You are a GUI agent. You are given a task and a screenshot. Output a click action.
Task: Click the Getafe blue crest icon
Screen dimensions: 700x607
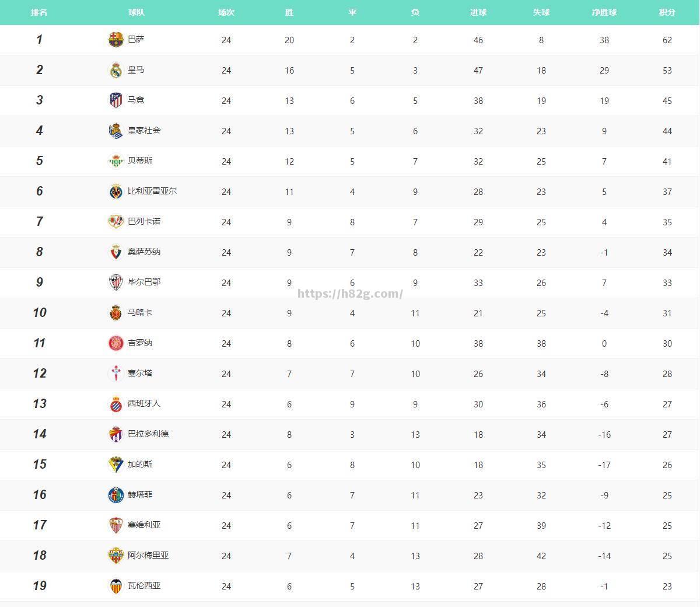pos(116,495)
